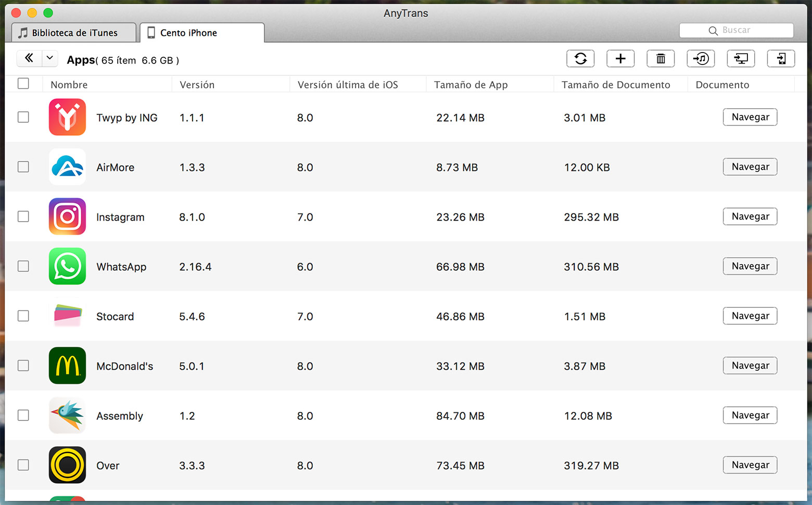Browse WhatsApp documents with Navegar
Viewport: 812px width, 505px height.
coord(750,266)
